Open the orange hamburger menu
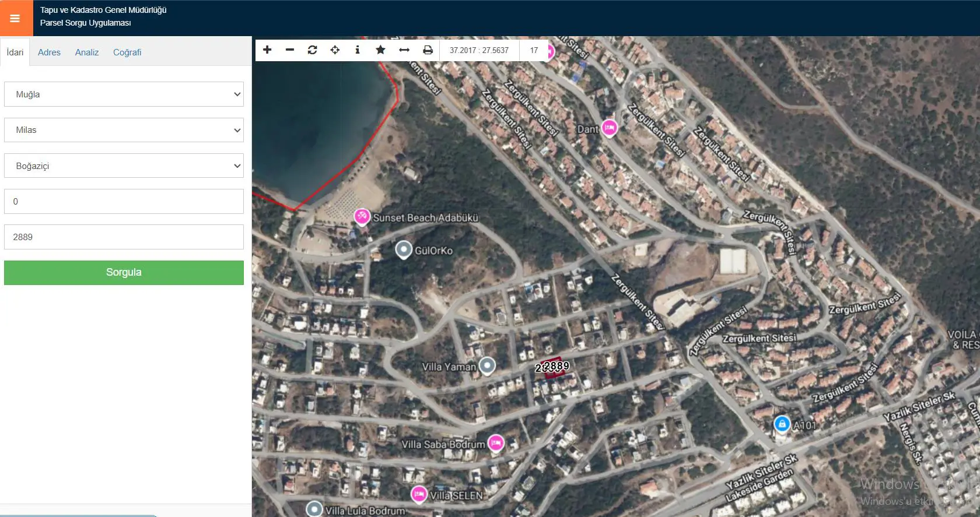980x517 pixels. (15, 18)
